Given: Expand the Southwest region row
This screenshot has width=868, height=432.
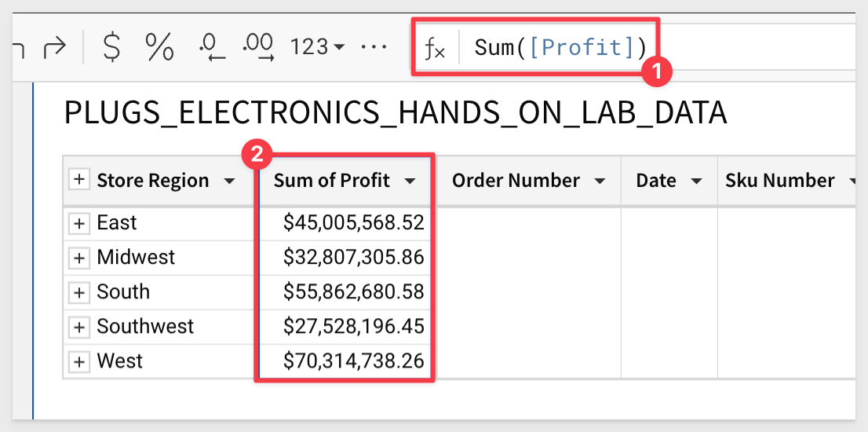Looking at the screenshot, I should pos(79,328).
